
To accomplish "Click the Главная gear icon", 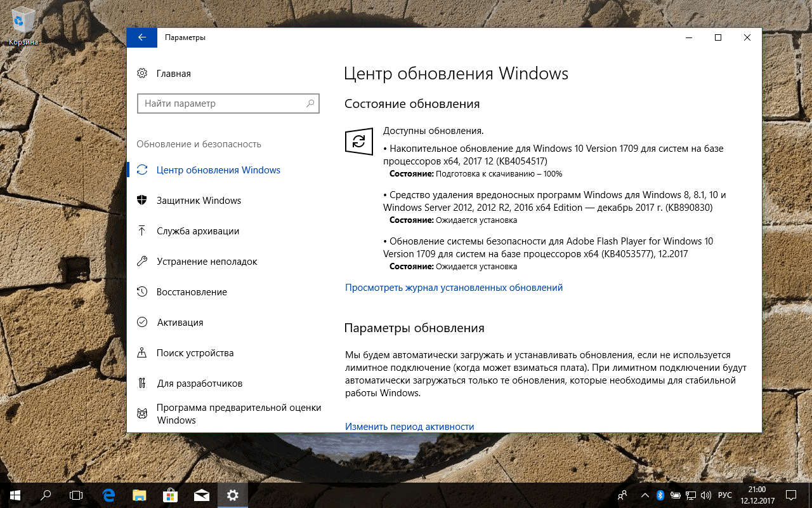I will click(x=143, y=73).
